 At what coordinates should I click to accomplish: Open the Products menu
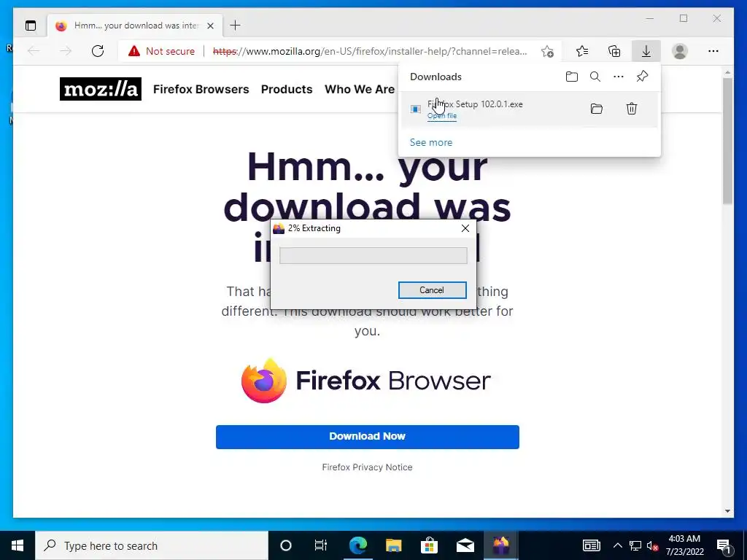click(x=287, y=89)
